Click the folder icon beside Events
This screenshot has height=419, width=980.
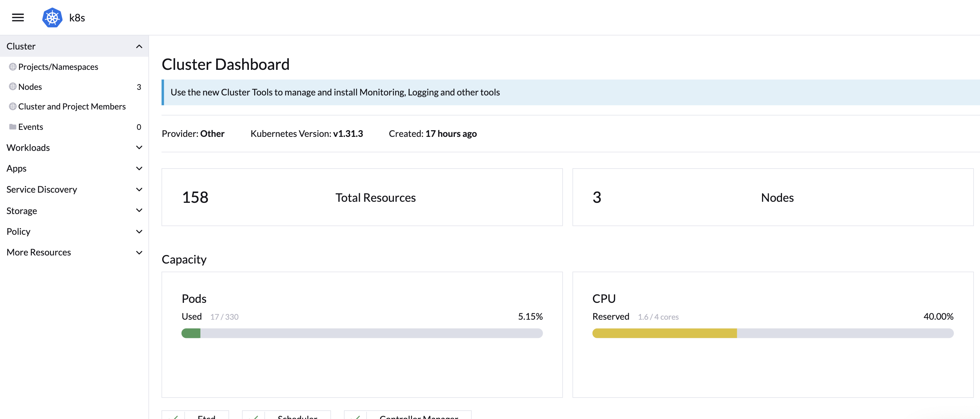point(13,127)
